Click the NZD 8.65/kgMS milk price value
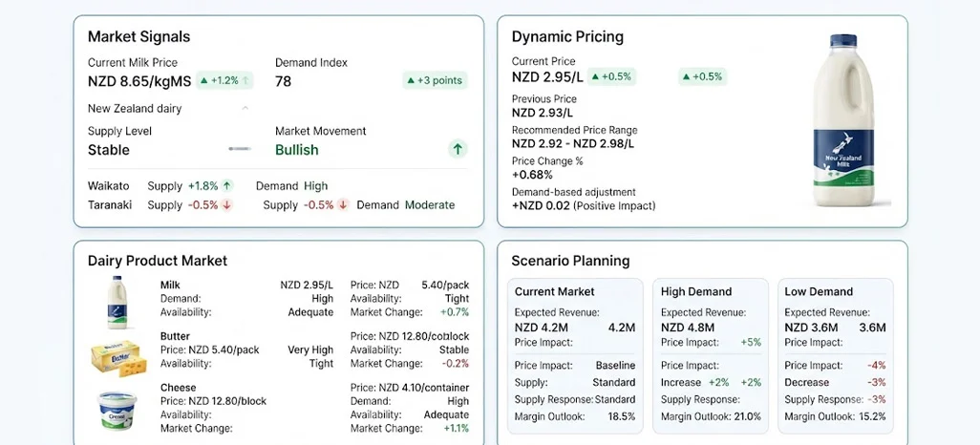 coord(138,81)
